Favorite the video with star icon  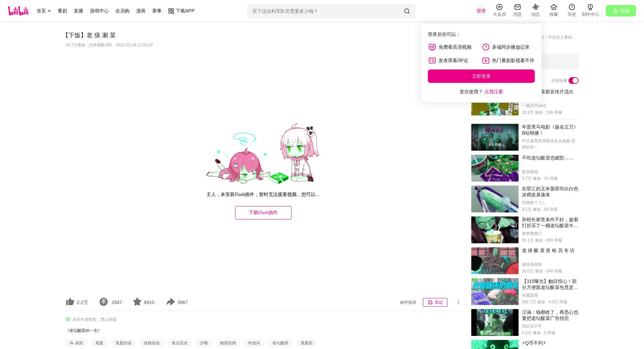point(137,302)
